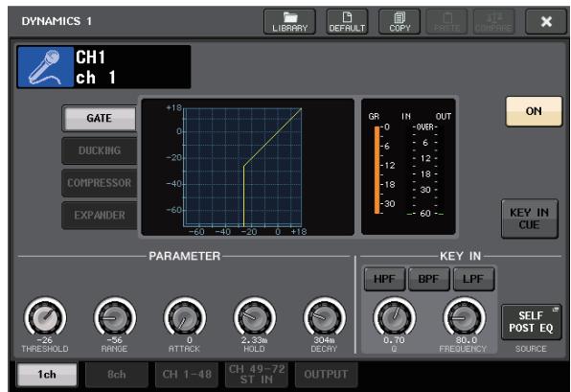The height and width of the screenshot is (392, 571).
Task: Click the 80.0 frequency value
Action: [x=467, y=340]
